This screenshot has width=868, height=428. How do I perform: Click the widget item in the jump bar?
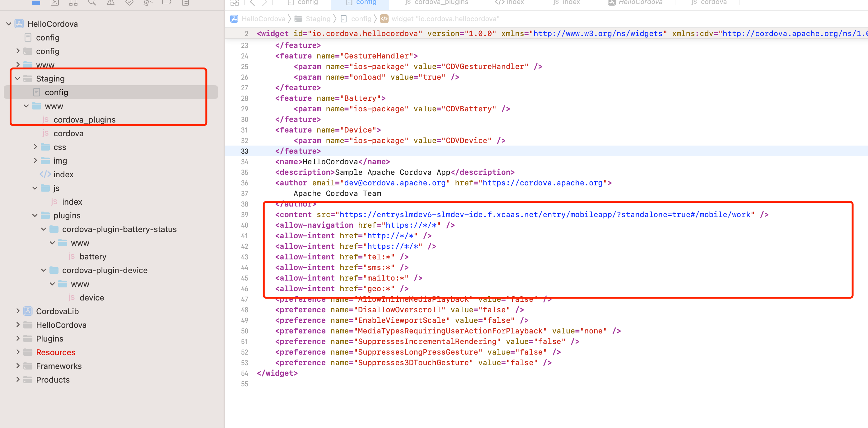coord(445,19)
